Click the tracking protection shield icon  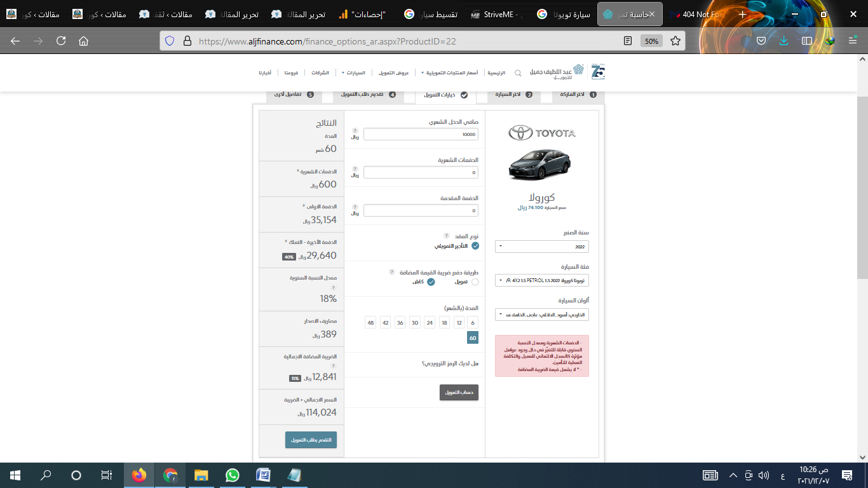(169, 41)
